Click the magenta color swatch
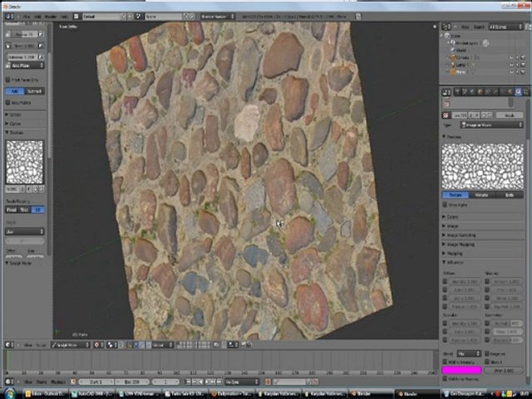 click(461, 370)
